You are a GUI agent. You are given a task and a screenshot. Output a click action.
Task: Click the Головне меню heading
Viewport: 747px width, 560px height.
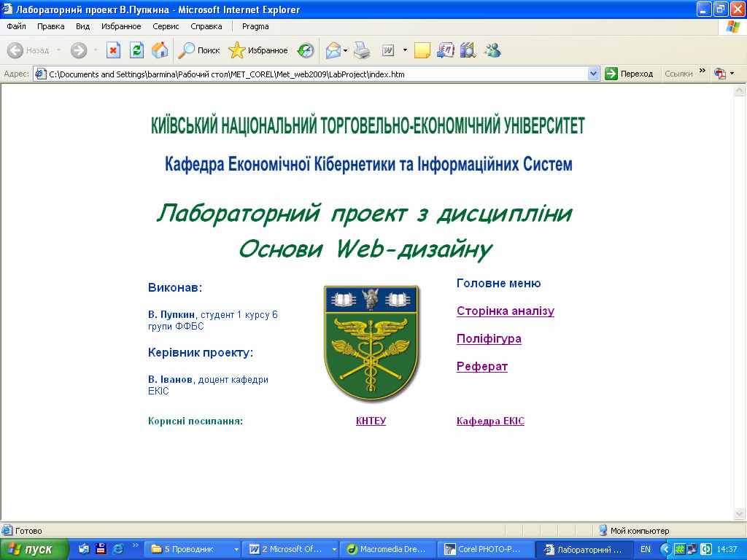point(499,284)
